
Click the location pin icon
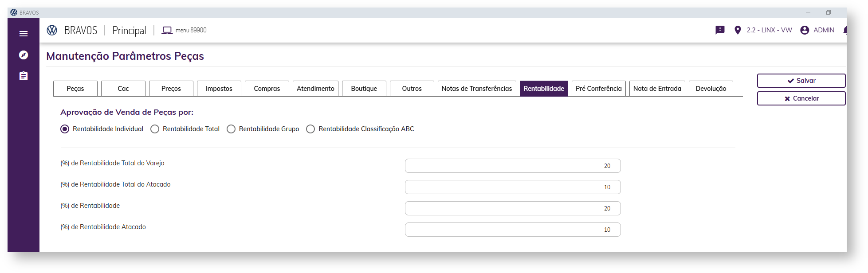[x=738, y=30]
